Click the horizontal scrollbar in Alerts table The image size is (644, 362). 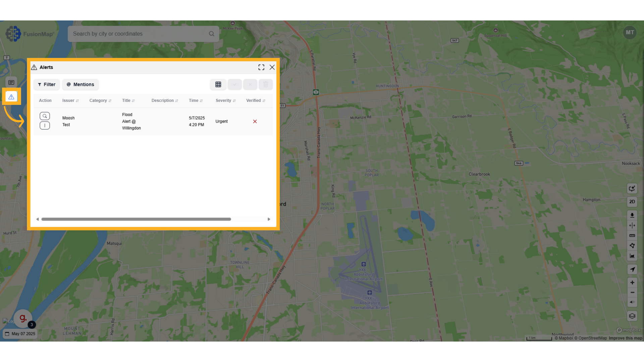tap(136, 219)
